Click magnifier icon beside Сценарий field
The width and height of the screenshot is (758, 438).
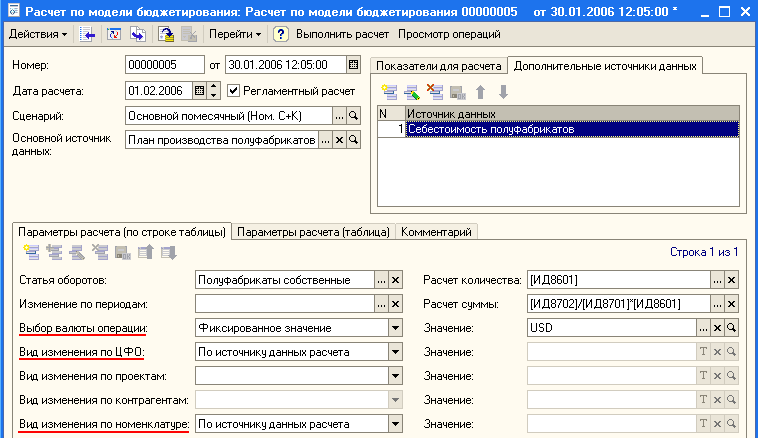coord(353,116)
